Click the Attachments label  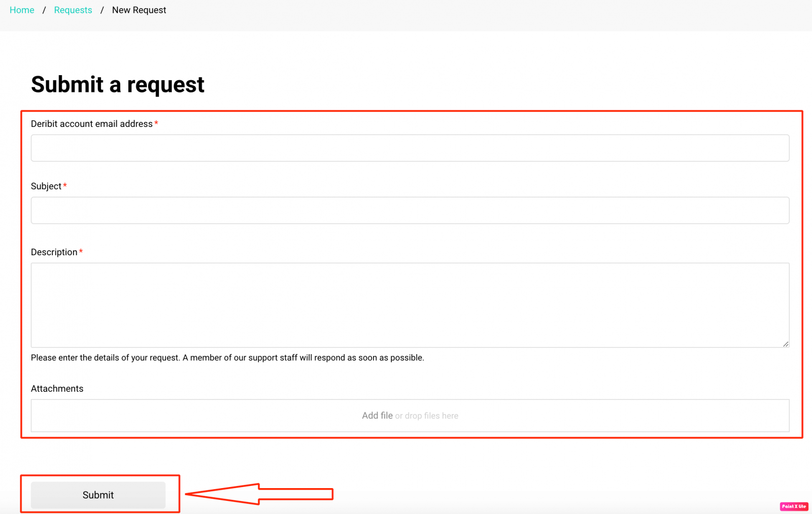click(x=57, y=389)
